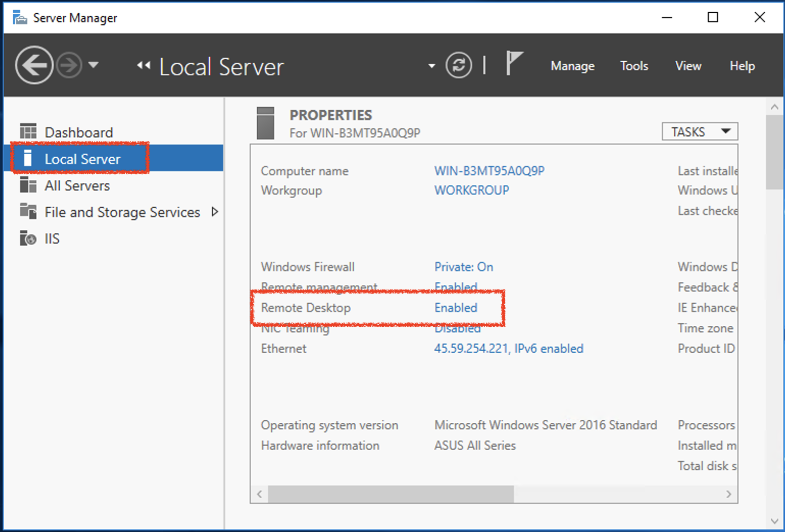Click the File and Storage Services icon
This screenshot has height=532, width=785.
pos(28,211)
